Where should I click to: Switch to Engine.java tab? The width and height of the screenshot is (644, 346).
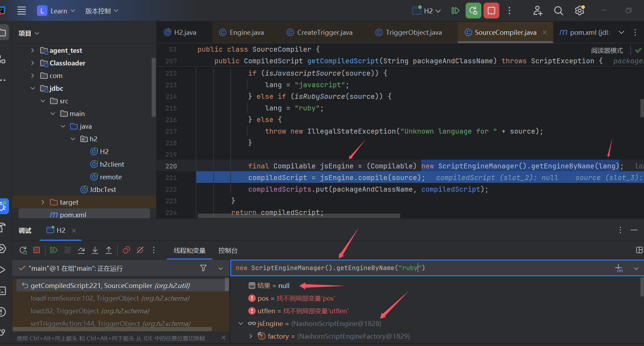[x=241, y=32]
